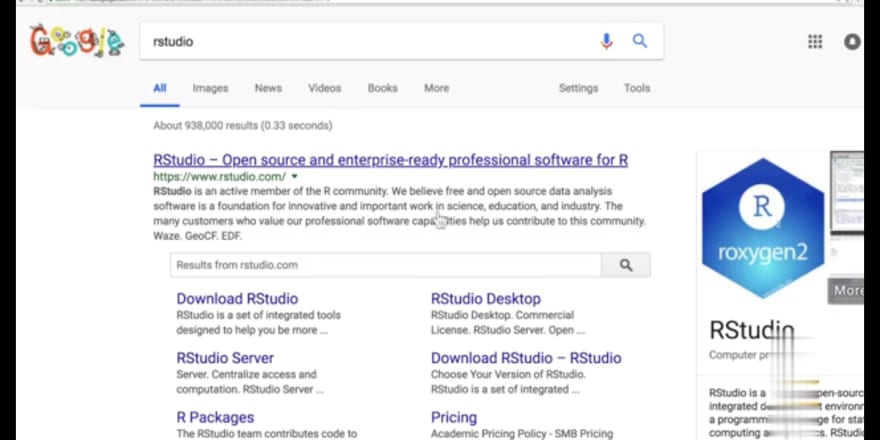Open the account profile icon
The image size is (880, 440).
pos(852,42)
